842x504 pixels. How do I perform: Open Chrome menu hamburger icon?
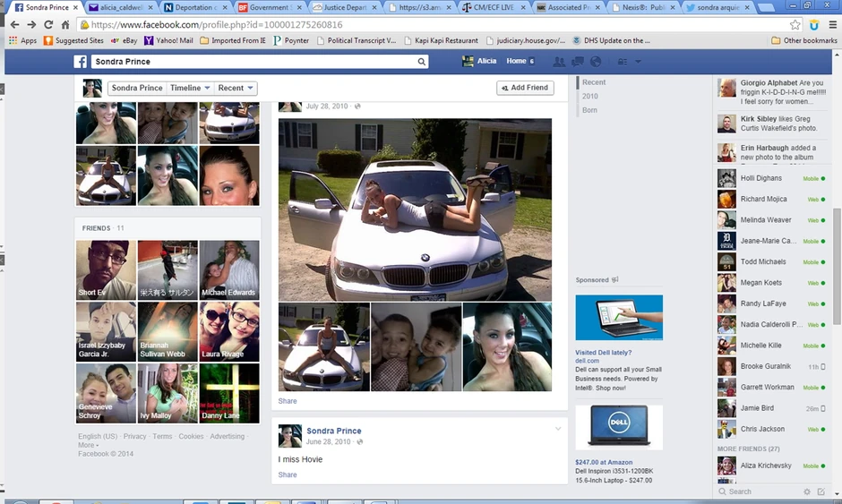pyautogui.click(x=832, y=25)
